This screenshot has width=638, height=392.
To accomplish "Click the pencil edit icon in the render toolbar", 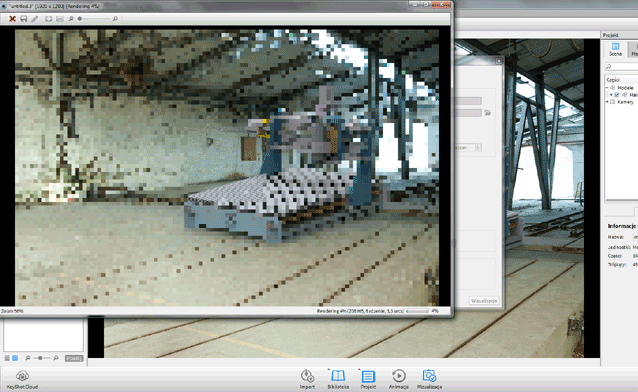I will point(35,19).
